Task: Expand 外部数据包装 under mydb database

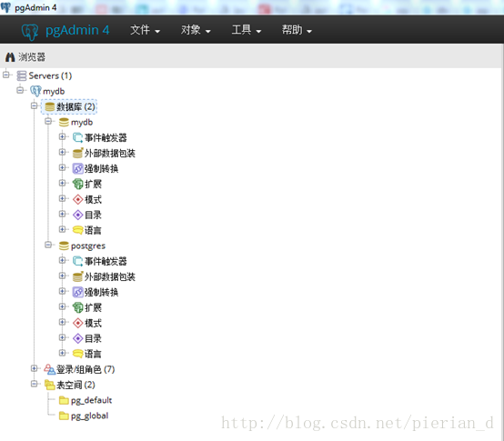Action: point(63,152)
